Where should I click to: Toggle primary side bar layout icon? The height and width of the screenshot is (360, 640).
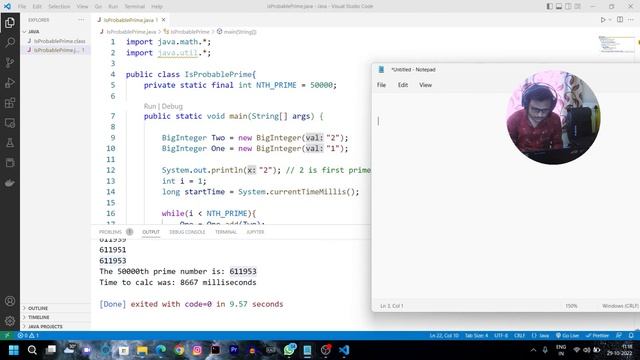[550, 6]
